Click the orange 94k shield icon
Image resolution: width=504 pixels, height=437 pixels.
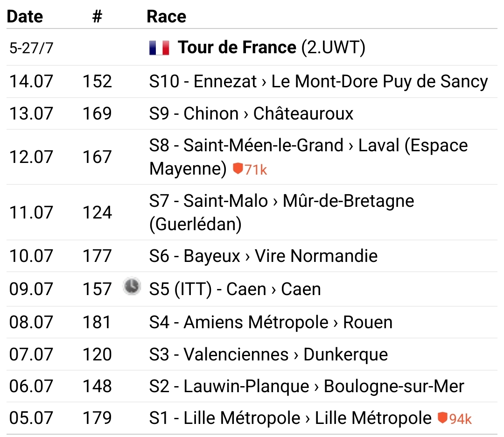coord(442,417)
